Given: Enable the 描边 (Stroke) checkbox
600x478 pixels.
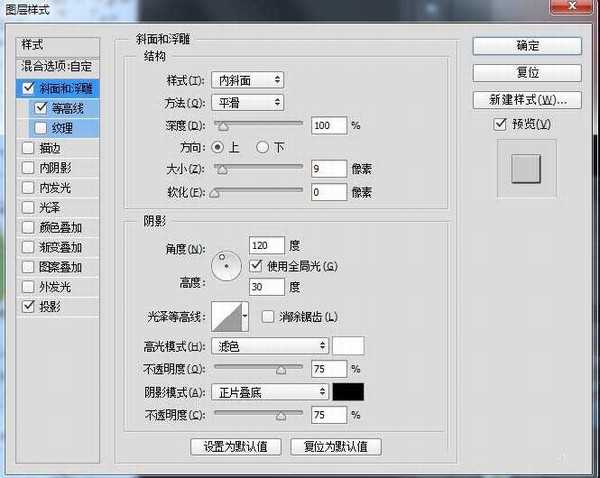Looking at the screenshot, I should 27,148.
